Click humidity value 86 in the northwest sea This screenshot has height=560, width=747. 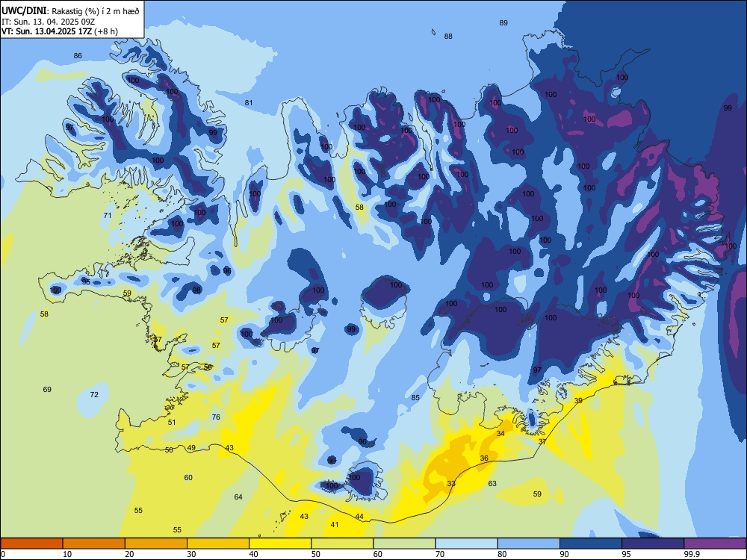point(78,56)
